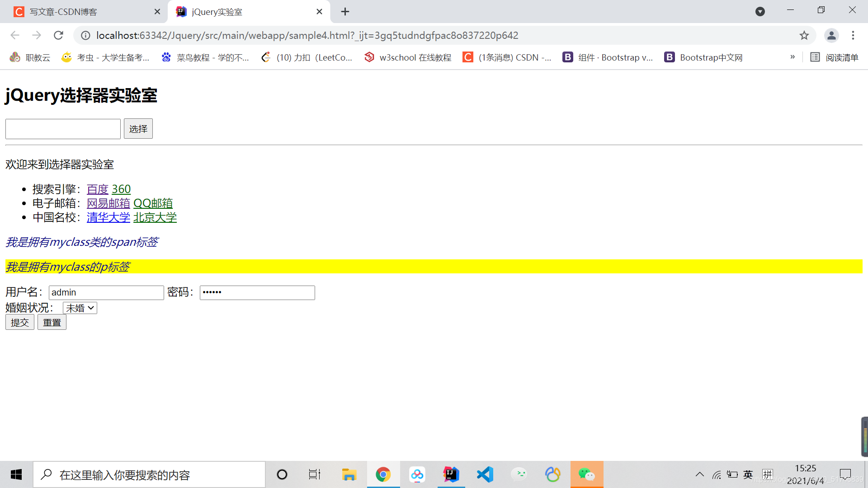Select the jQuery实验室 tab
868x488 pixels.
(x=249, y=12)
